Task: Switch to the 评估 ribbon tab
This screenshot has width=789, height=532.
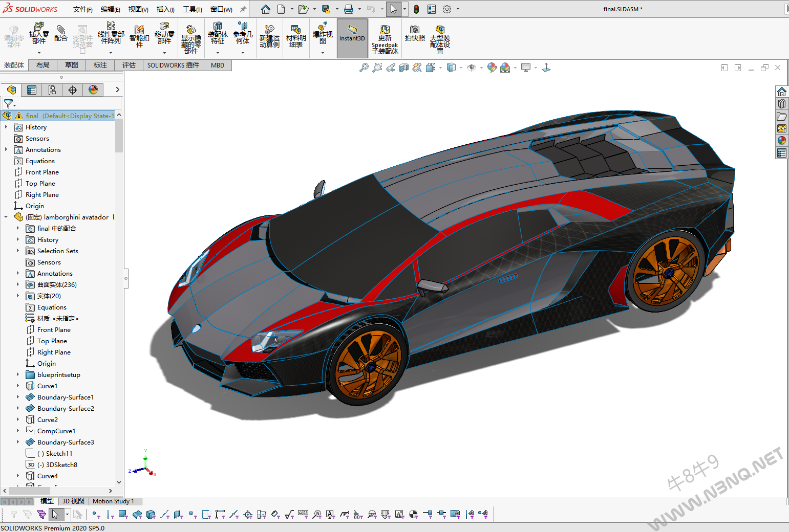Action: click(129, 65)
